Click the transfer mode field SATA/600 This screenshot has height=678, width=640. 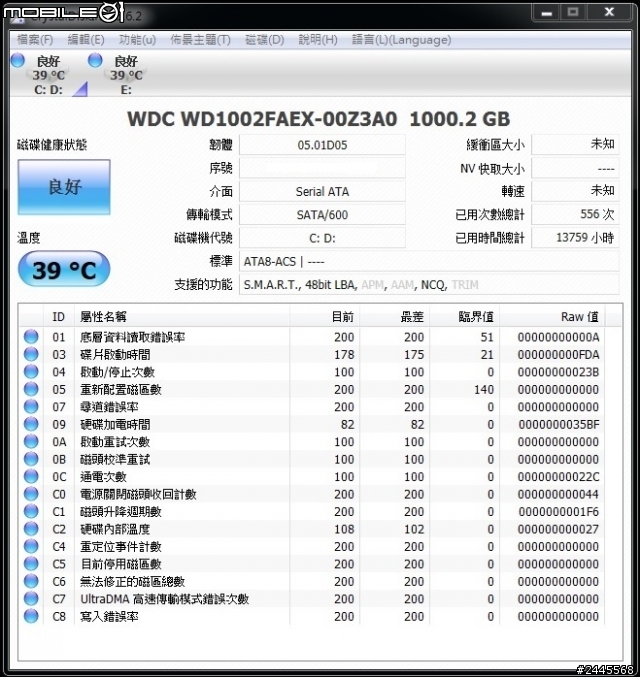pyautogui.click(x=322, y=214)
